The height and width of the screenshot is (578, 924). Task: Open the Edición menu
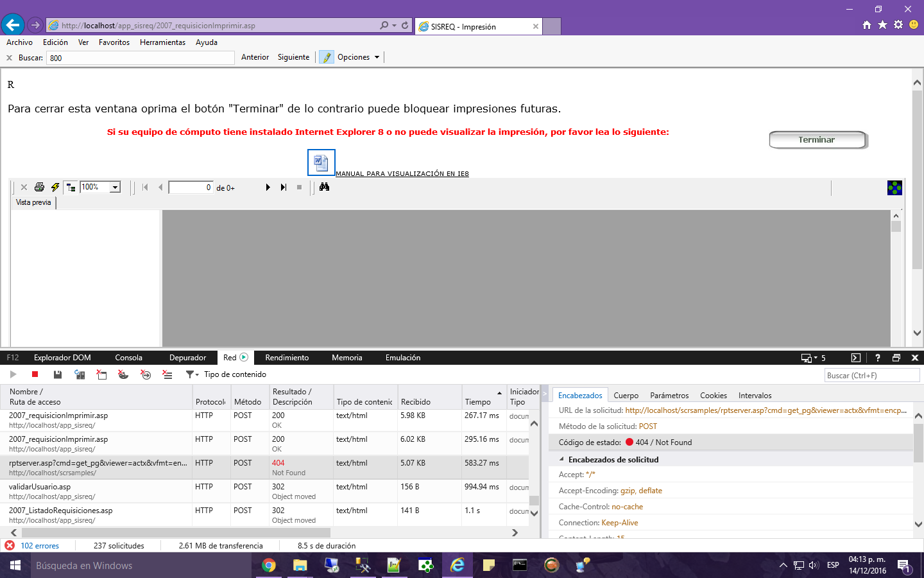(55, 42)
